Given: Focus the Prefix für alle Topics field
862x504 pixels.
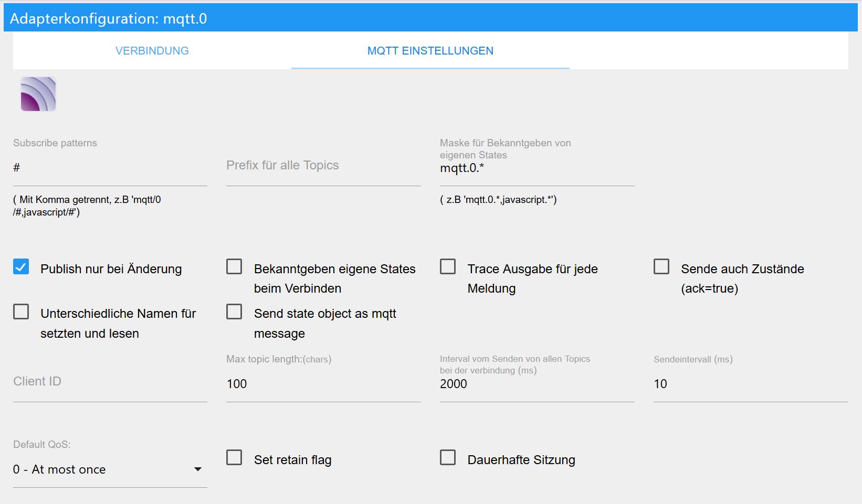Looking at the screenshot, I should [323, 166].
